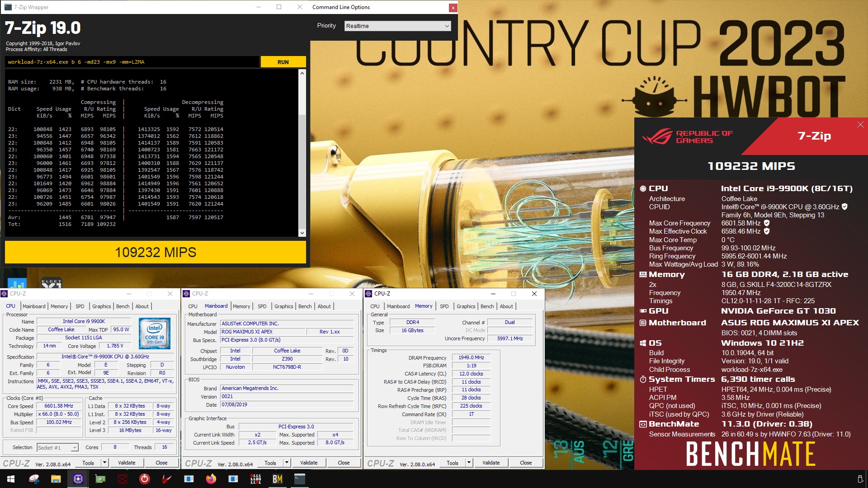This screenshot has width=868, height=488.
Task: Click Validate in the Memory CPU-Z window
Action: click(x=491, y=463)
